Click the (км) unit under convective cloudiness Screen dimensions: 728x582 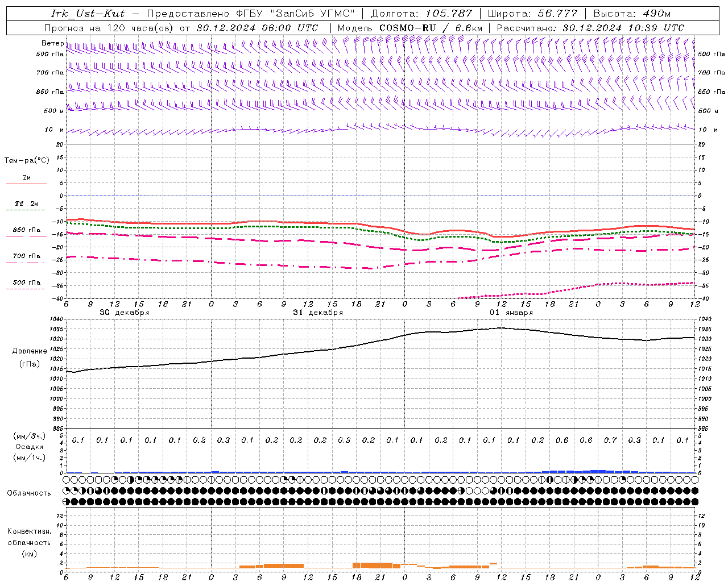(x=30, y=554)
